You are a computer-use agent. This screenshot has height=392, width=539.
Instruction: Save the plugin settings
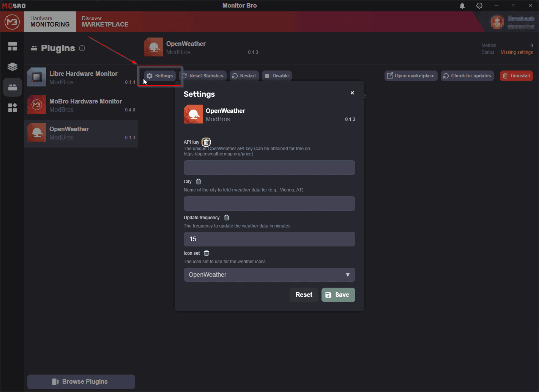pos(338,295)
